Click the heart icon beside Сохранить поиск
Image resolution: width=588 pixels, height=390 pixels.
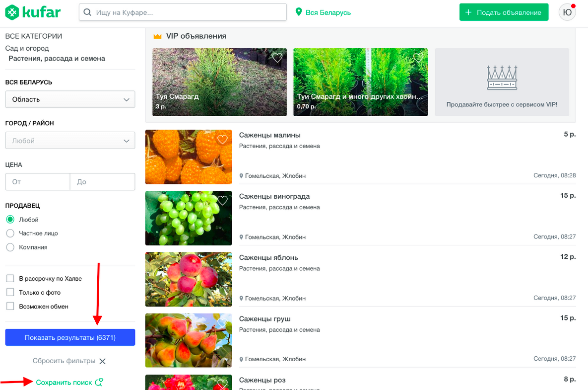(99, 382)
